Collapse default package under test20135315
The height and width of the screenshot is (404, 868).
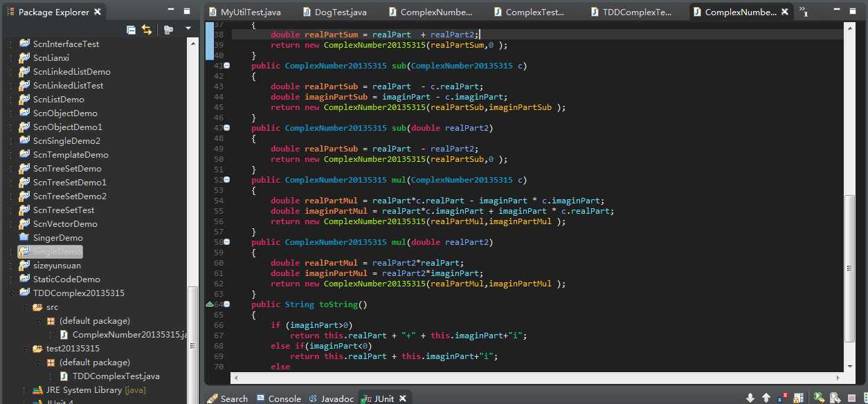click(38, 362)
